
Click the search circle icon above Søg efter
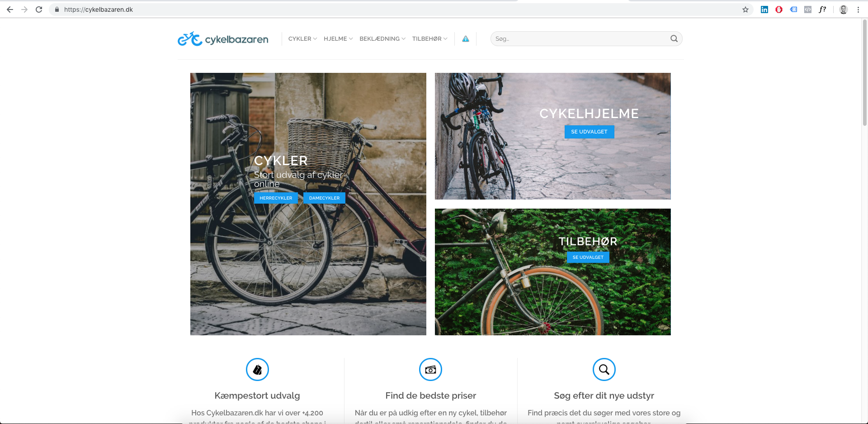pos(604,370)
